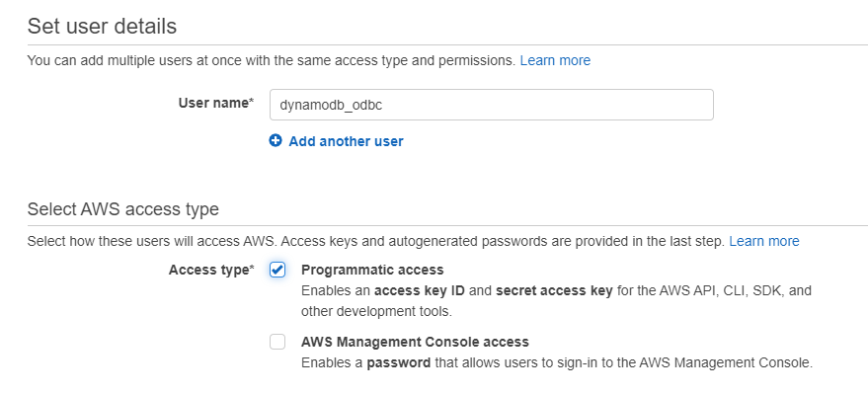Click the User name input field
Screen dimensions: 868x395
point(491,105)
